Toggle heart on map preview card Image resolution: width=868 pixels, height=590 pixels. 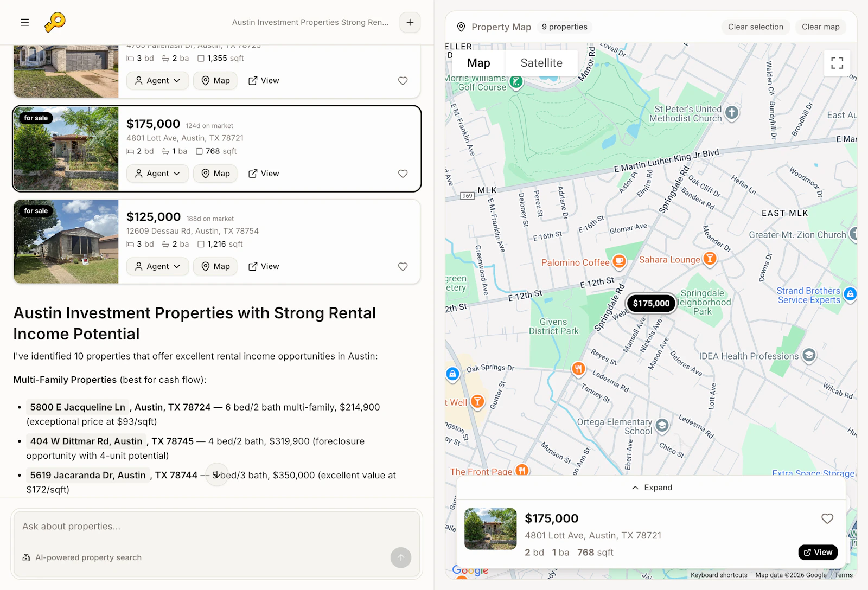[827, 518]
